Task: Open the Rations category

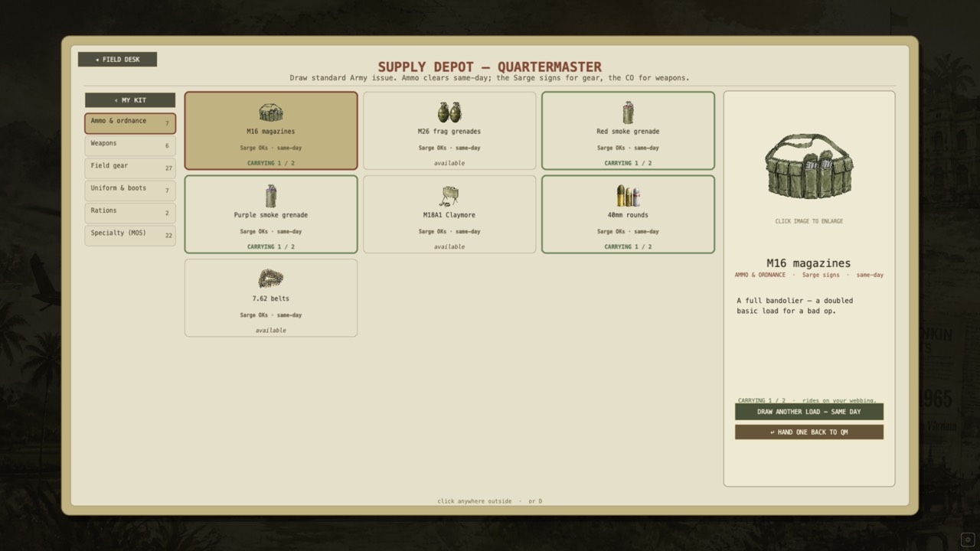Action: pos(130,212)
